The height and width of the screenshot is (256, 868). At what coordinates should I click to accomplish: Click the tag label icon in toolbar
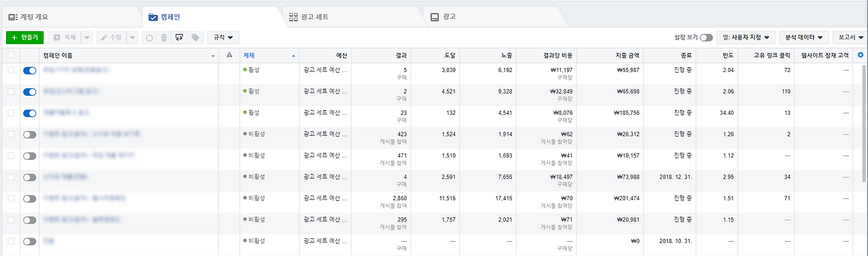pos(195,37)
